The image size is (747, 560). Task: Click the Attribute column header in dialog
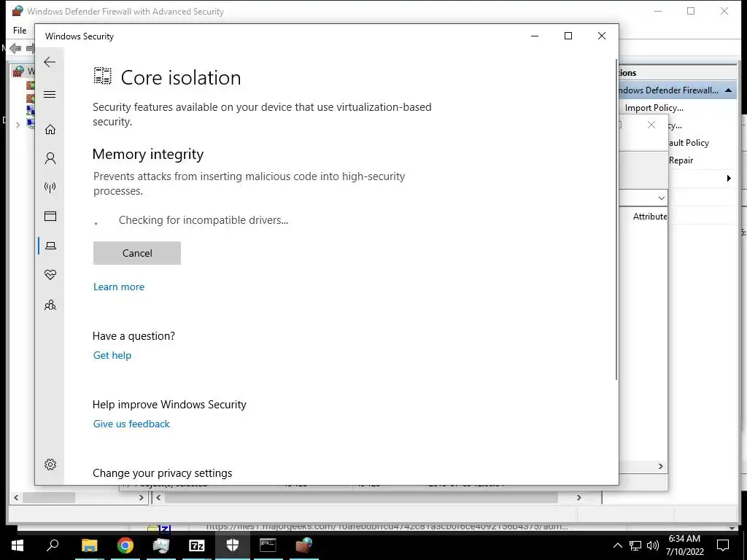coord(650,216)
